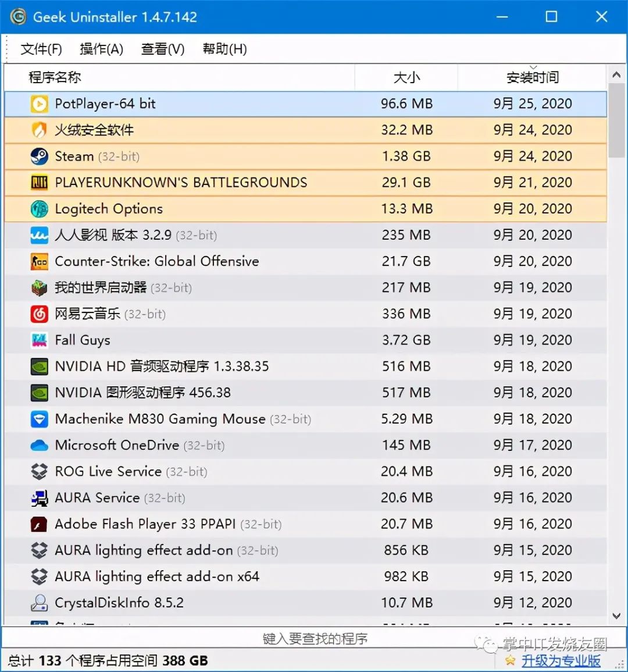The image size is (628, 672).
Task: Click the 9月 12, 2020 install date
Action: click(x=533, y=603)
